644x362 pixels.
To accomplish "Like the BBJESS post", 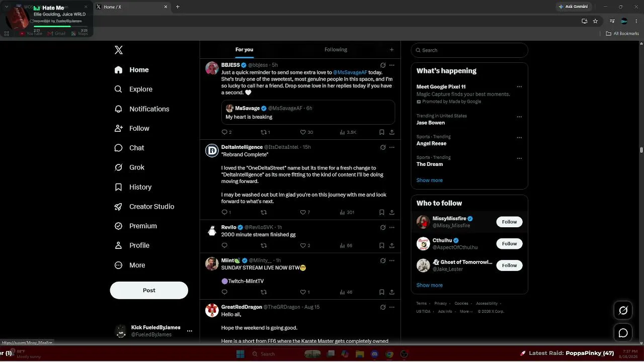I will tap(306, 132).
